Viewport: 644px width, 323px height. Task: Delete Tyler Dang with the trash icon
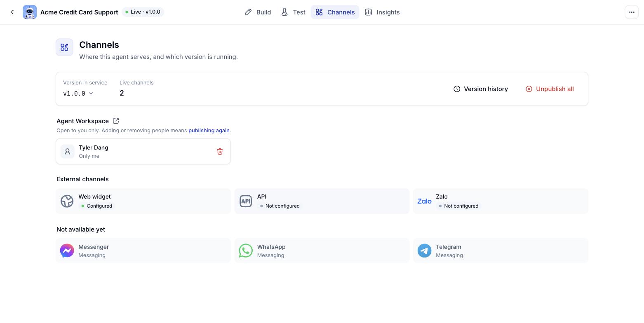[x=220, y=152]
